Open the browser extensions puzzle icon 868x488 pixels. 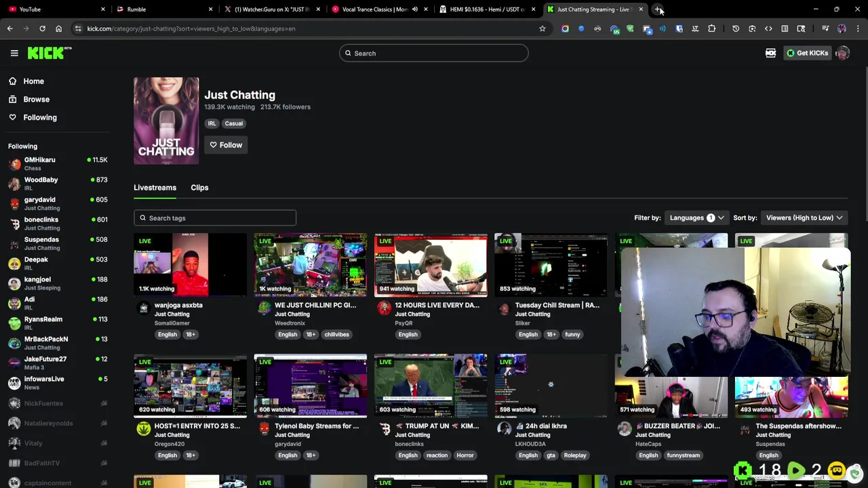tap(711, 28)
